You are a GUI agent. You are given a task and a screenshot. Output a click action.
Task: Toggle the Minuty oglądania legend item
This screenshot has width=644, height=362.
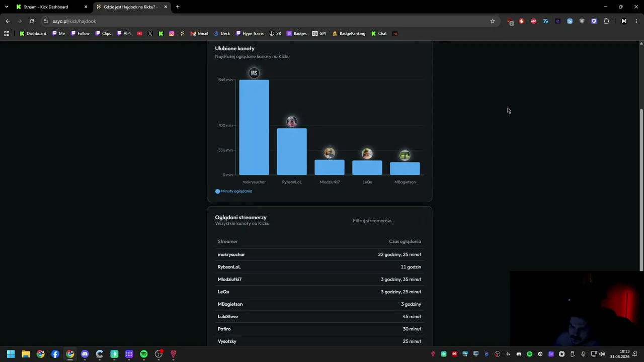pos(234,191)
